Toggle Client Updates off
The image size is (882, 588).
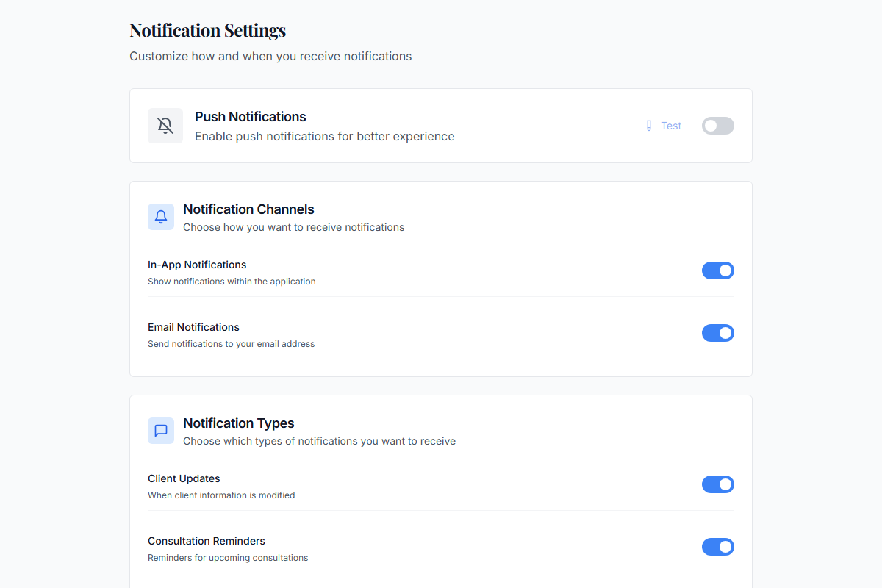(x=718, y=484)
